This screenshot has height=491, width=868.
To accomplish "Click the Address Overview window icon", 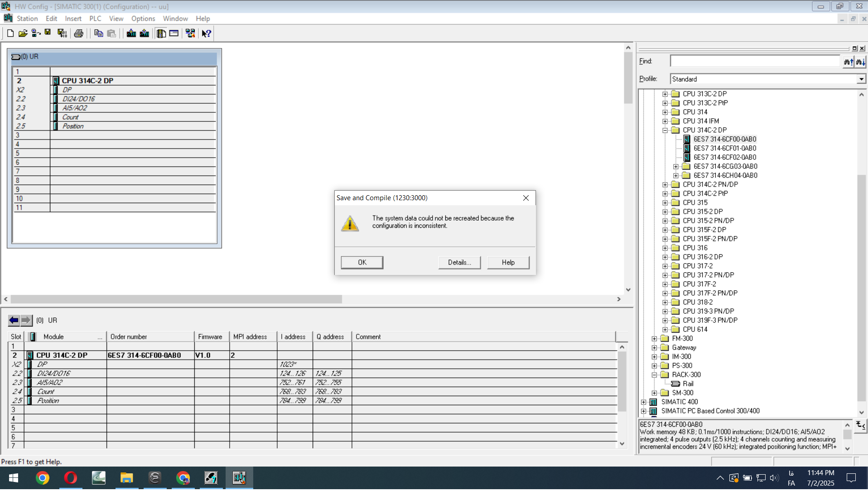I will tap(174, 34).
